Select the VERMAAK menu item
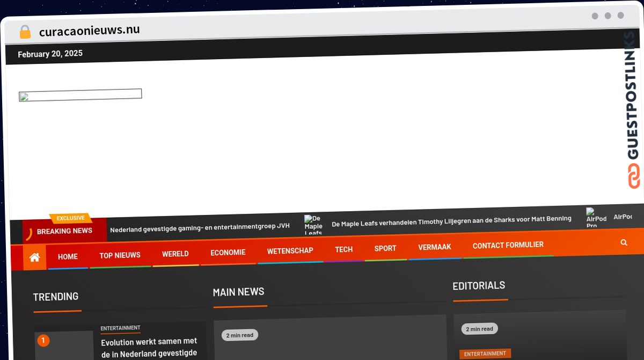Viewport: 644px width, 360px height. 435,247
